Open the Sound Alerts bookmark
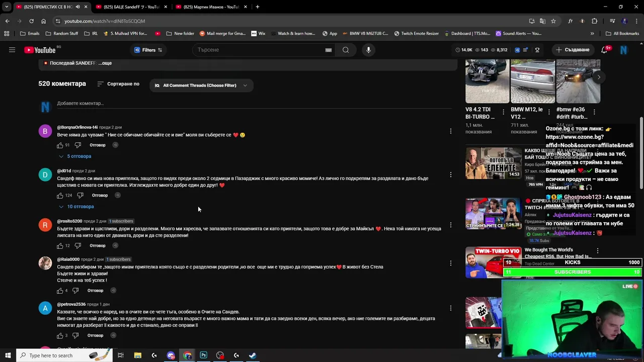 [518, 34]
